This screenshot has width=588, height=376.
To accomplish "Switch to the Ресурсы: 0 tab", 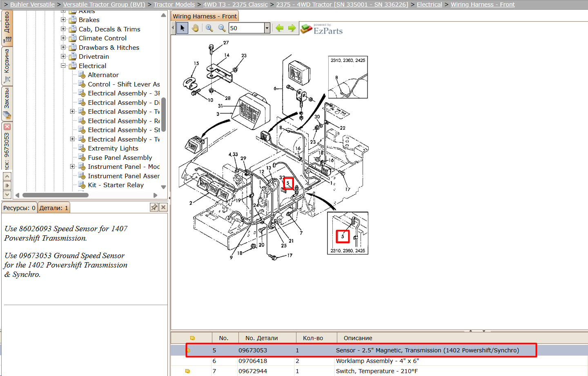I will coord(19,208).
